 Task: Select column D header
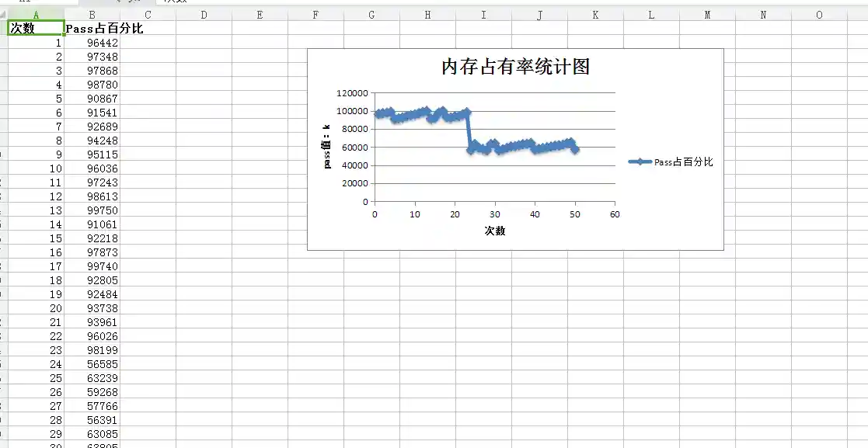point(204,15)
